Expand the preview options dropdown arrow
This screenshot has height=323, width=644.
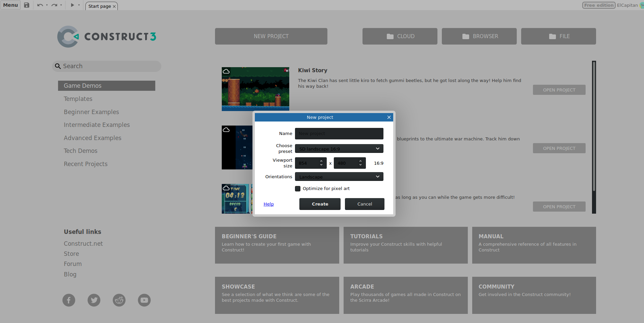[79, 5]
